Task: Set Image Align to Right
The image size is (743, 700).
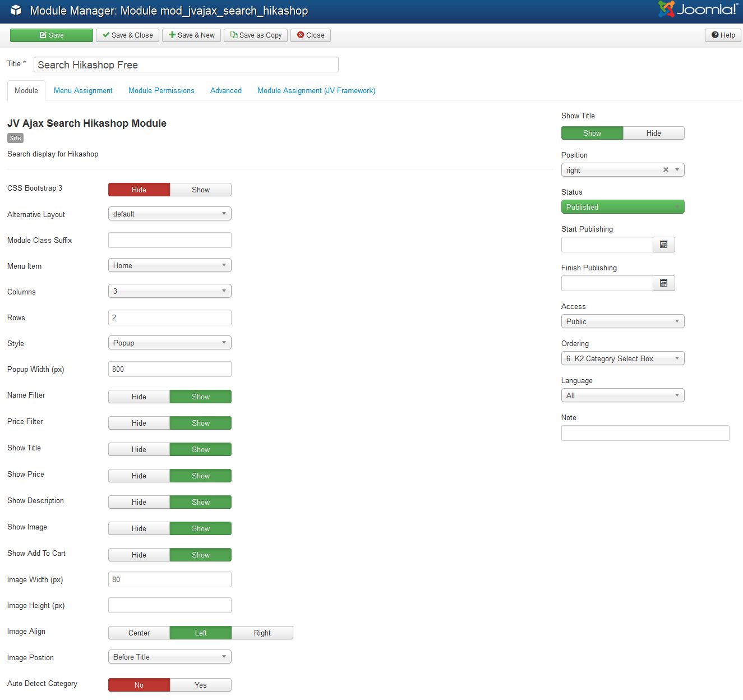Action: 262,633
